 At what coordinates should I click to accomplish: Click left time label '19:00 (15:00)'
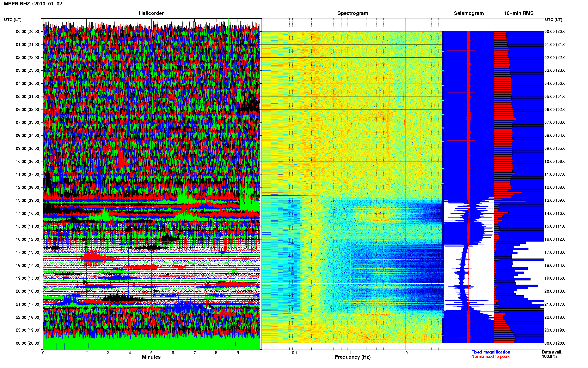pos(28,278)
